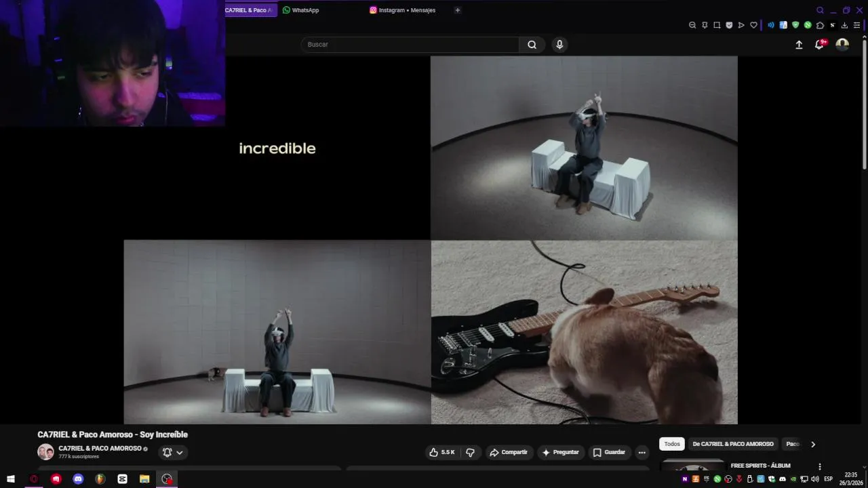Click the green shield adblock extension
The image size is (868, 488).
pyautogui.click(x=795, y=25)
